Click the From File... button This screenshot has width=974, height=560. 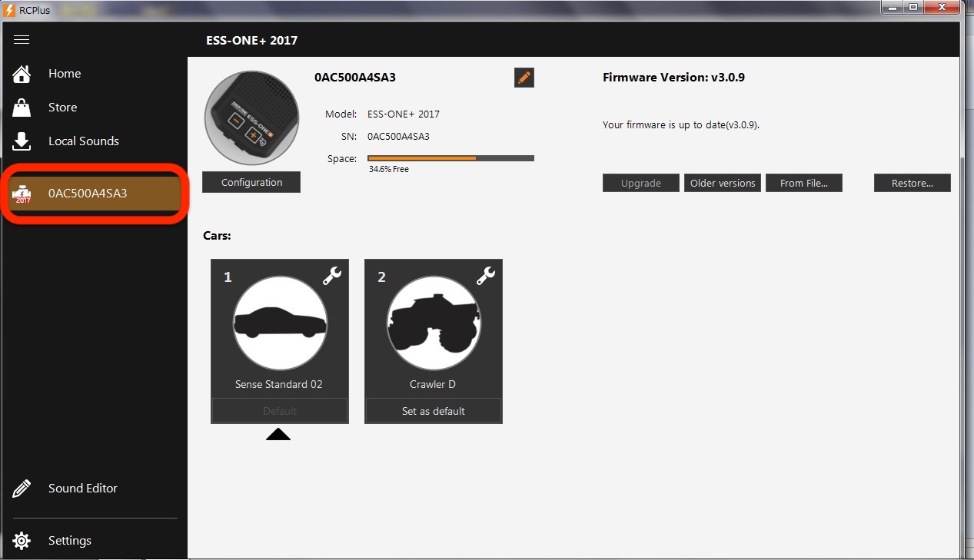(803, 183)
